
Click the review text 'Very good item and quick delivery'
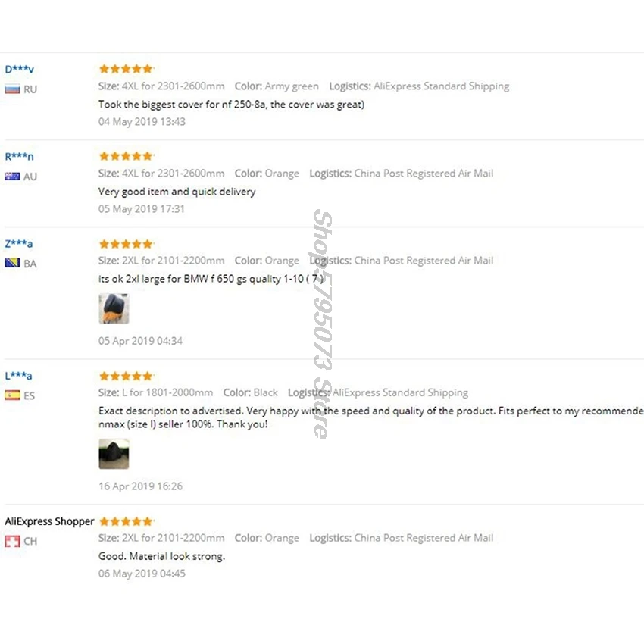[177, 192]
